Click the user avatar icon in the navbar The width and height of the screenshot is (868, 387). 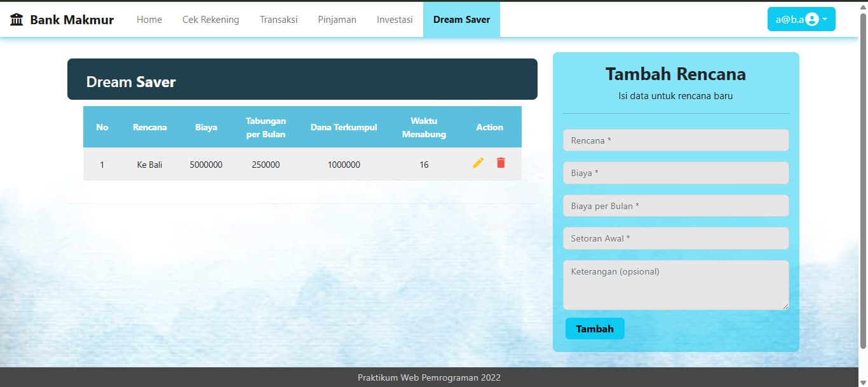coord(811,19)
